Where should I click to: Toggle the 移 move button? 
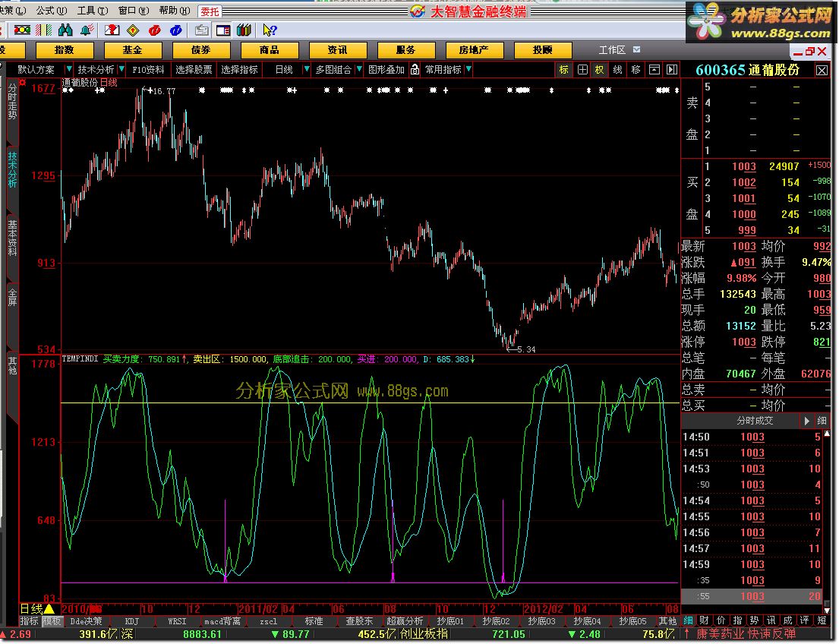(636, 70)
